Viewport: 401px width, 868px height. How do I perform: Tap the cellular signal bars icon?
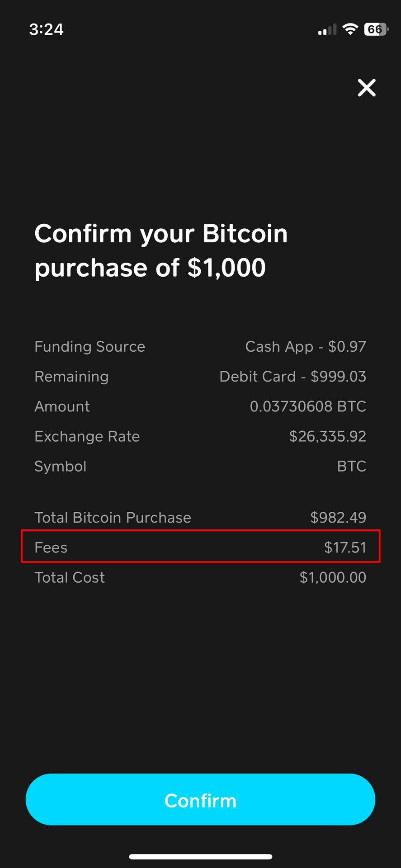coord(327,30)
